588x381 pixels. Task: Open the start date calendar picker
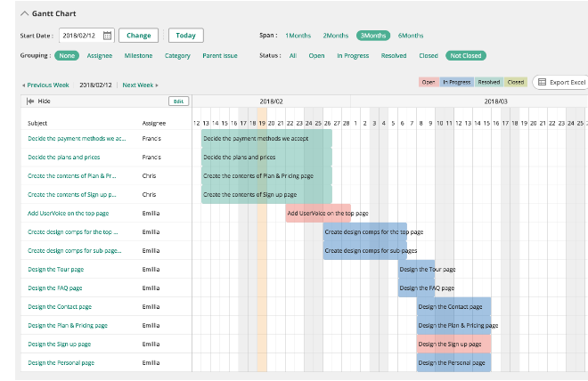tap(107, 36)
